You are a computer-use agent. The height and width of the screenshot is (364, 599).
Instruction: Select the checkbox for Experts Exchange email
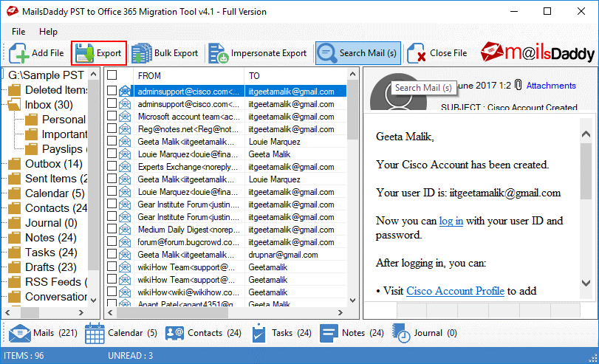click(x=112, y=167)
